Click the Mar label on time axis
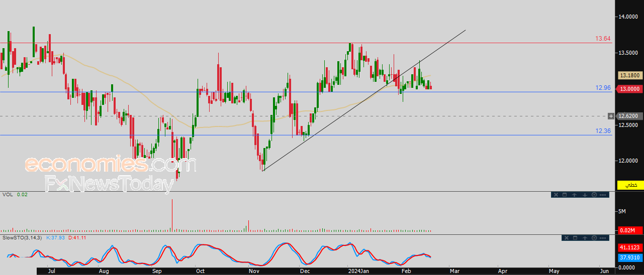This screenshot has height=275, width=644. tap(454, 271)
